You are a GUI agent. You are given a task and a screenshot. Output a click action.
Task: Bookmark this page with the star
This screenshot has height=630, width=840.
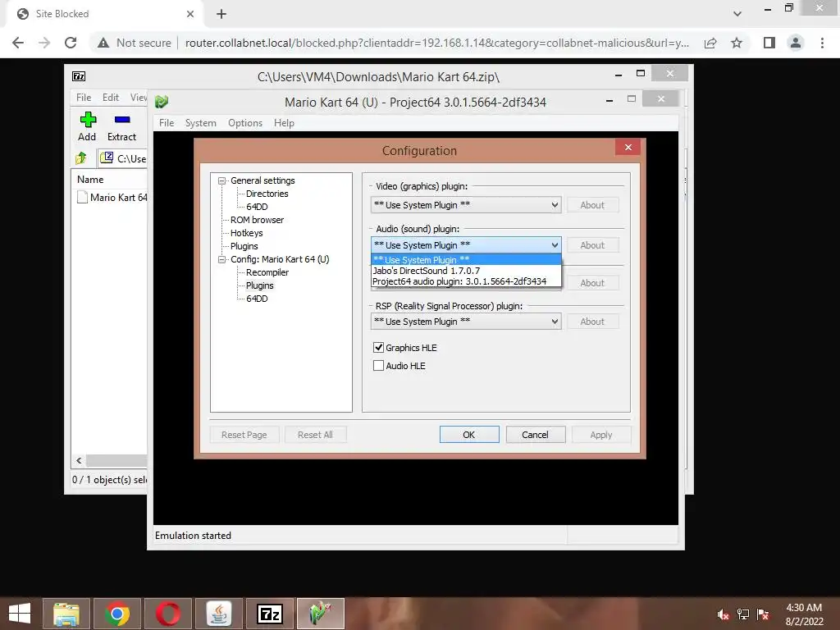tap(737, 43)
